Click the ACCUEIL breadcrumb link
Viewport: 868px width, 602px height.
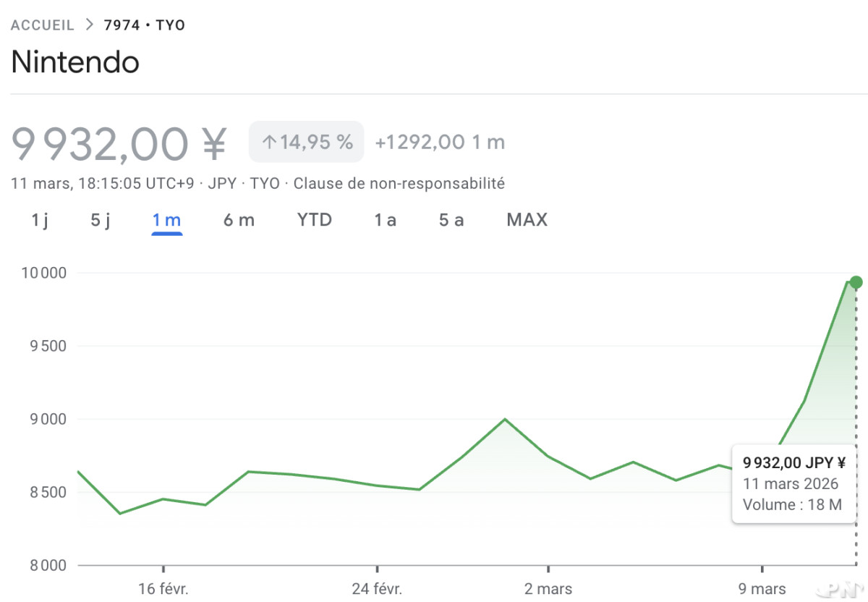point(43,25)
